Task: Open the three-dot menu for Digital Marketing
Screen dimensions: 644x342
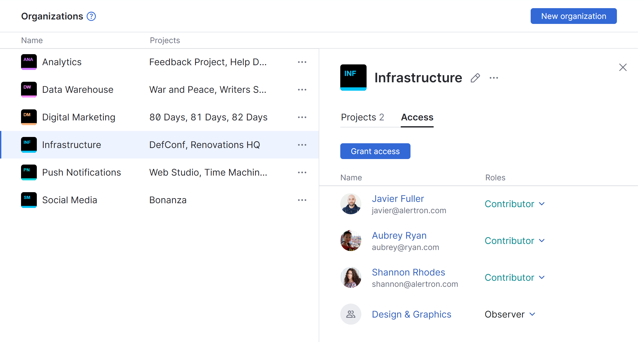Action: coord(302,117)
